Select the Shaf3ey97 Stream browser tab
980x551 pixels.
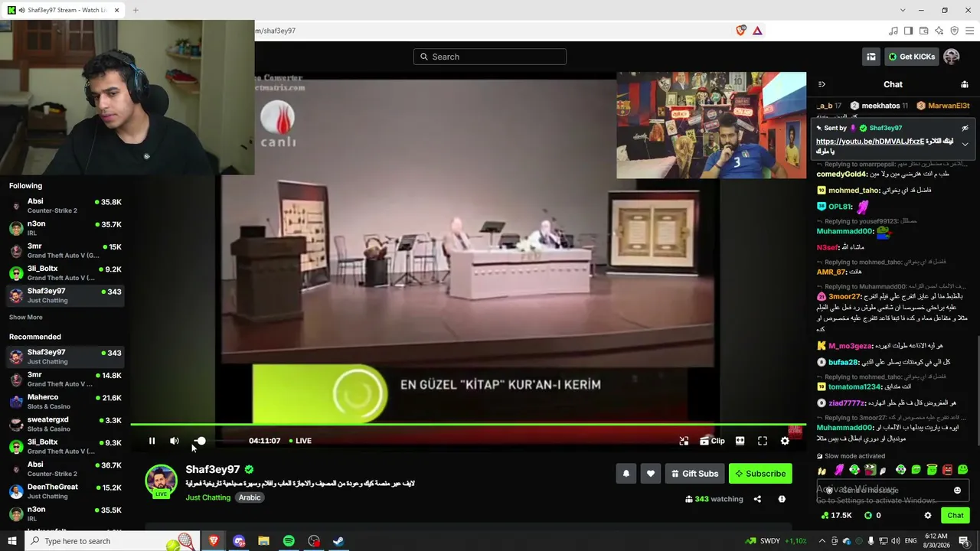[63, 10]
